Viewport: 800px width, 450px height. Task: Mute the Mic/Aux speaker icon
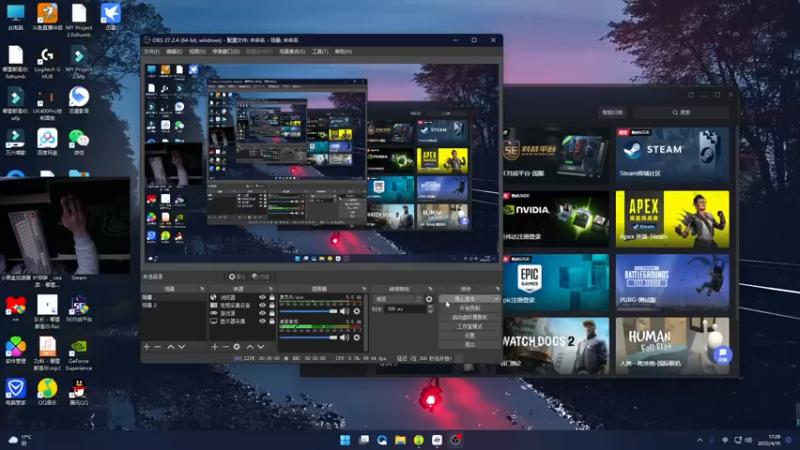click(x=345, y=311)
